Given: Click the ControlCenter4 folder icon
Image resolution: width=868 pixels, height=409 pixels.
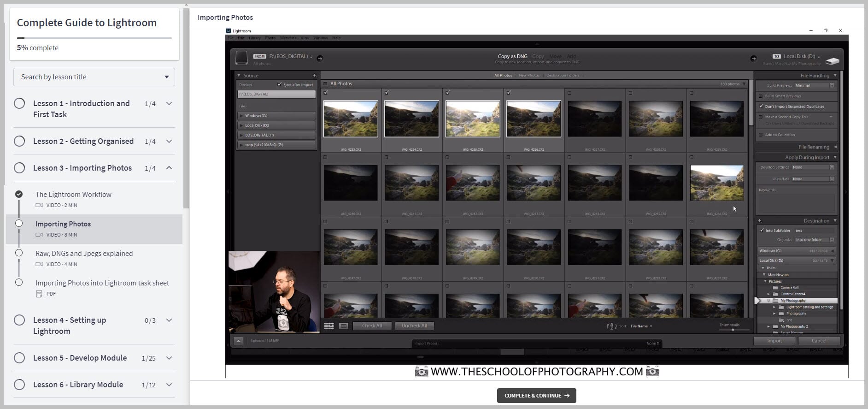Looking at the screenshot, I should coord(775,294).
